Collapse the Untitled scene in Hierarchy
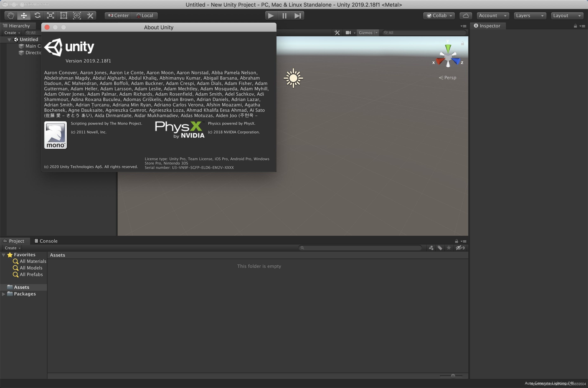The height and width of the screenshot is (388, 588). 9,40
